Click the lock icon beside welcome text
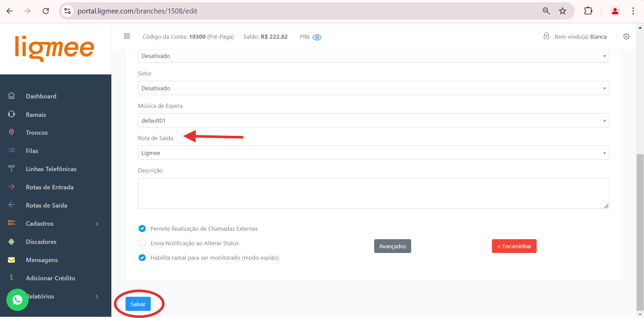The image size is (644, 318). click(x=546, y=36)
